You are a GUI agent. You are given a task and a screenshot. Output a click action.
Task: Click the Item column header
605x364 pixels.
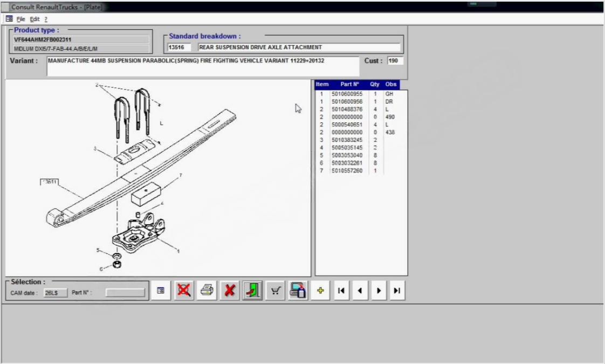(322, 85)
